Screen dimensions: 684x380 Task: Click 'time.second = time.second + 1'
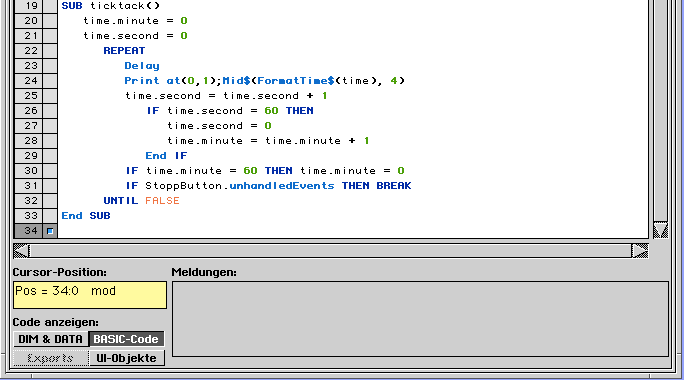pos(226,96)
